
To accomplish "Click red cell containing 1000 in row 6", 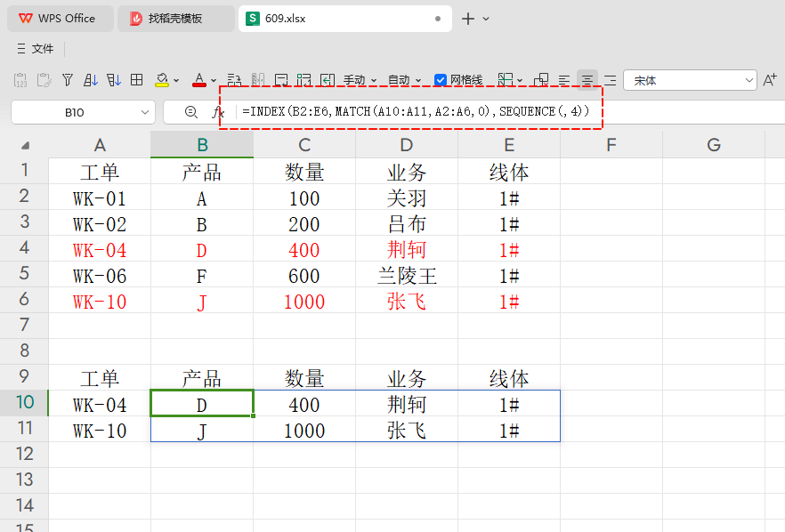I will click(x=304, y=302).
